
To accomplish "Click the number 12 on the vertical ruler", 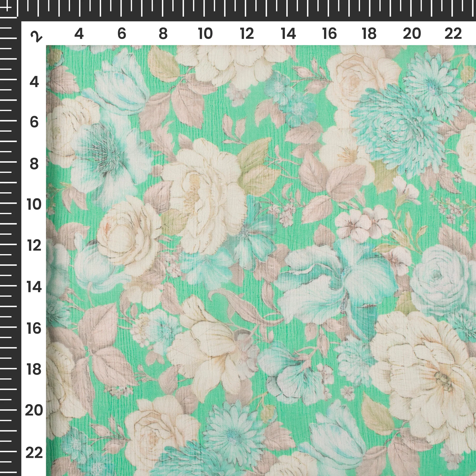I will tap(34, 246).
